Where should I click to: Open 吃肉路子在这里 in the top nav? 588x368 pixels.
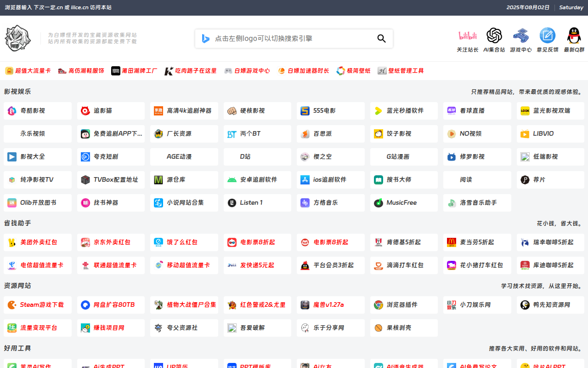pos(191,71)
